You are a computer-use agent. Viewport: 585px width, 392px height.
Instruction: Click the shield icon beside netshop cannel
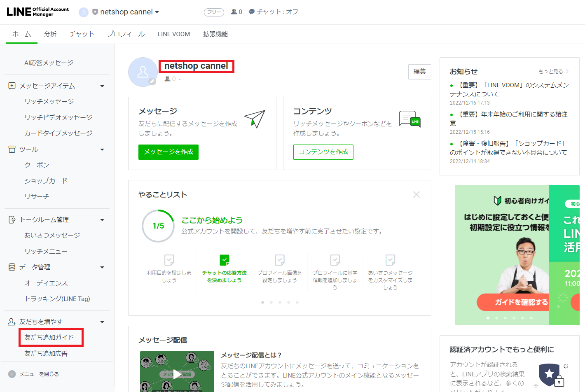[95, 12]
